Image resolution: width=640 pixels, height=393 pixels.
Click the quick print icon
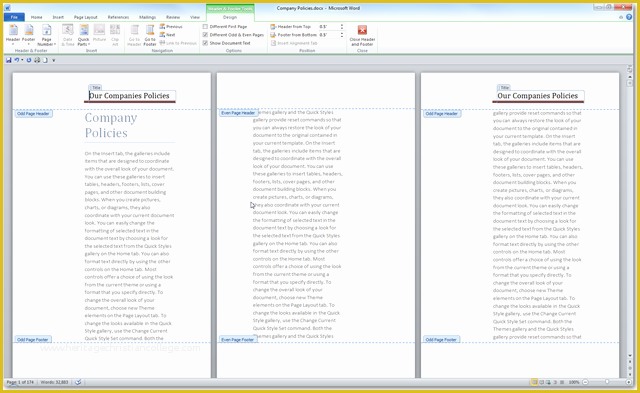click(37, 60)
